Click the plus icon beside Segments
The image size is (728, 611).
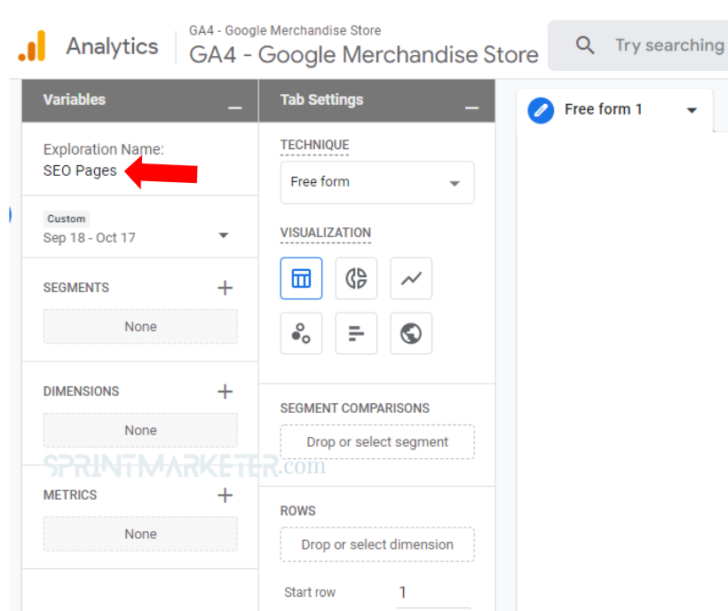coord(225,288)
